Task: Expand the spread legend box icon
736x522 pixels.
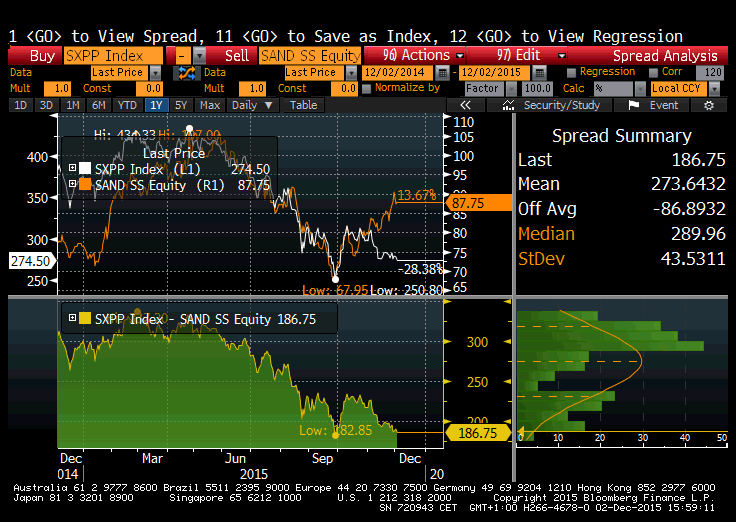Action: (72, 318)
